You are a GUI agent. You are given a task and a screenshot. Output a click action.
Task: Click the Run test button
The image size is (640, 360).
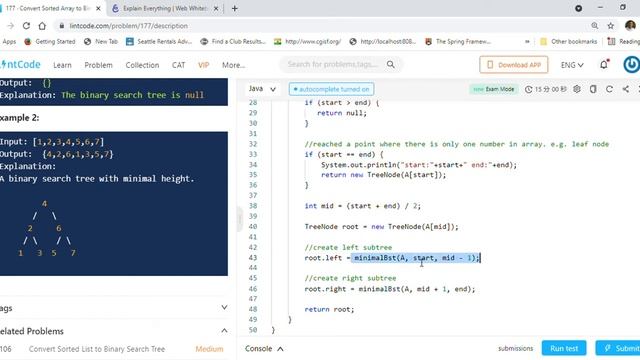(564, 348)
